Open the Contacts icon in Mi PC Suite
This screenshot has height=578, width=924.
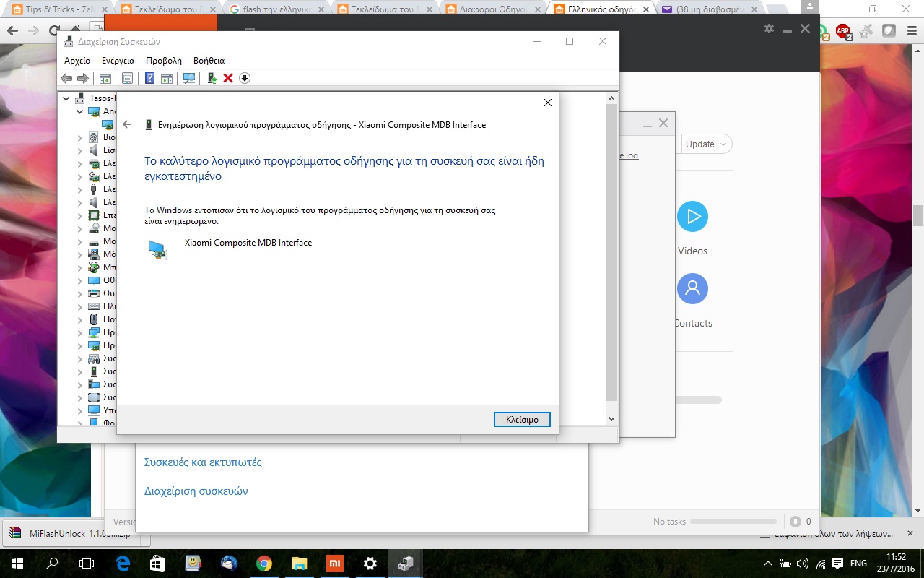pos(692,289)
